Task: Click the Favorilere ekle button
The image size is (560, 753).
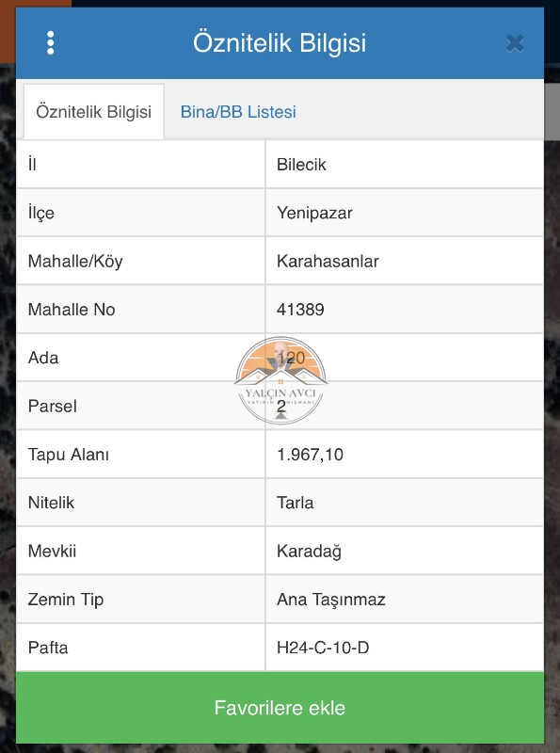Action: [280, 708]
